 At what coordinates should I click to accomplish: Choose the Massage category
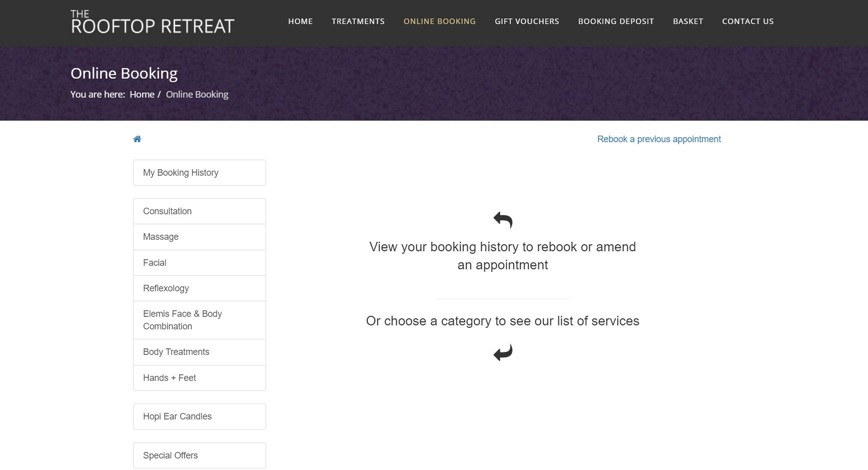(199, 237)
